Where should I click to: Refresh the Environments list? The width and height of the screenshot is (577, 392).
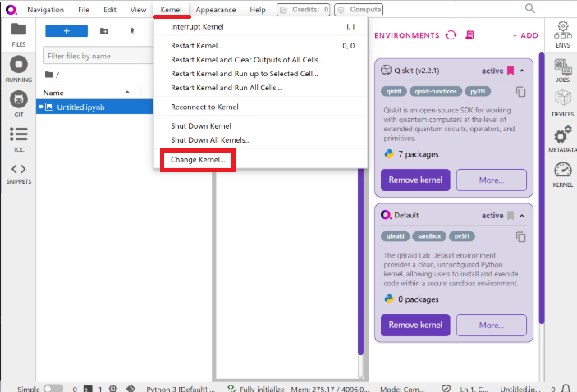click(451, 35)
